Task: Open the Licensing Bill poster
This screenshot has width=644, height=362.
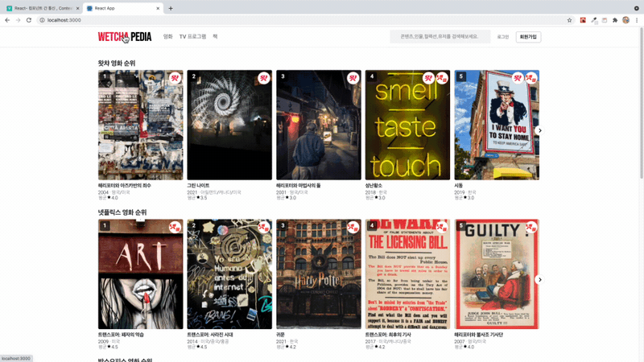Action: (x=407, y=274)
